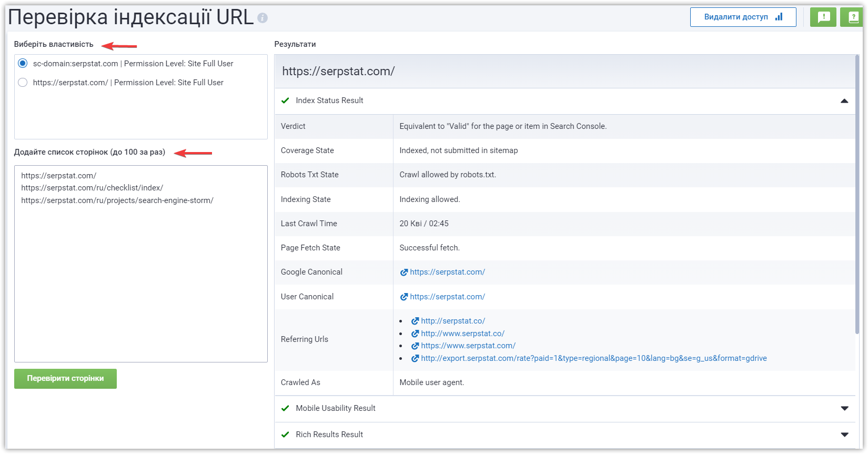Open the export.serpstat.com/rate referring URL

(x=594, y=358)
